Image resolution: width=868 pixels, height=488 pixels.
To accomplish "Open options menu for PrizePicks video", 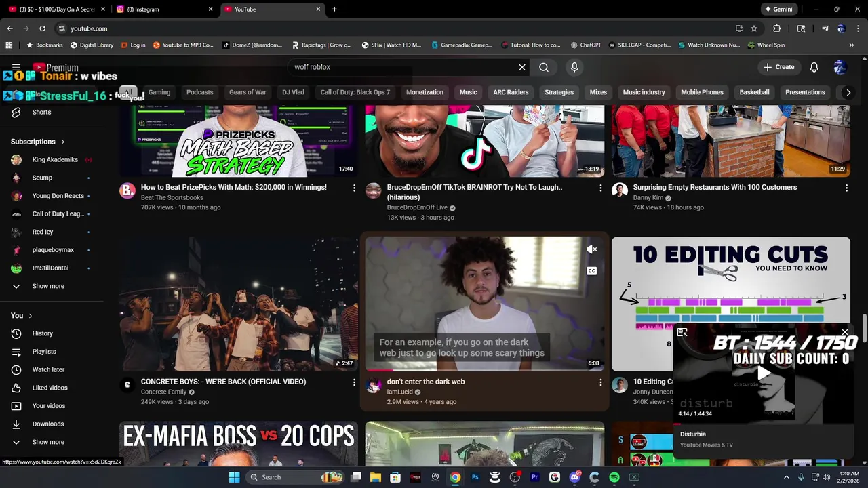I will pyautogui.click(x=354, y=188).
